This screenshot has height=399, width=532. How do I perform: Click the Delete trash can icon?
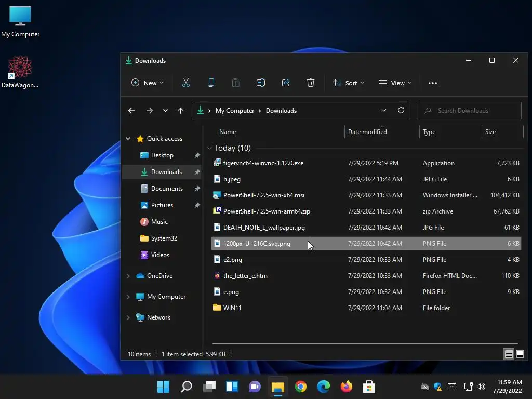pos(311,83)
